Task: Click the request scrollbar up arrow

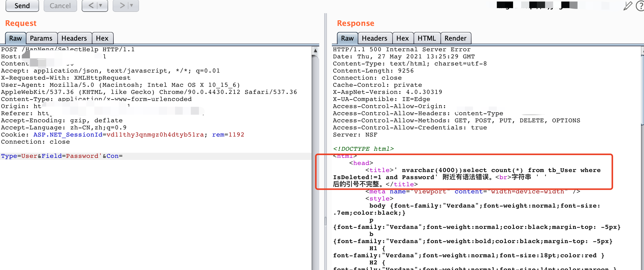Action: [x=315, y=50]
